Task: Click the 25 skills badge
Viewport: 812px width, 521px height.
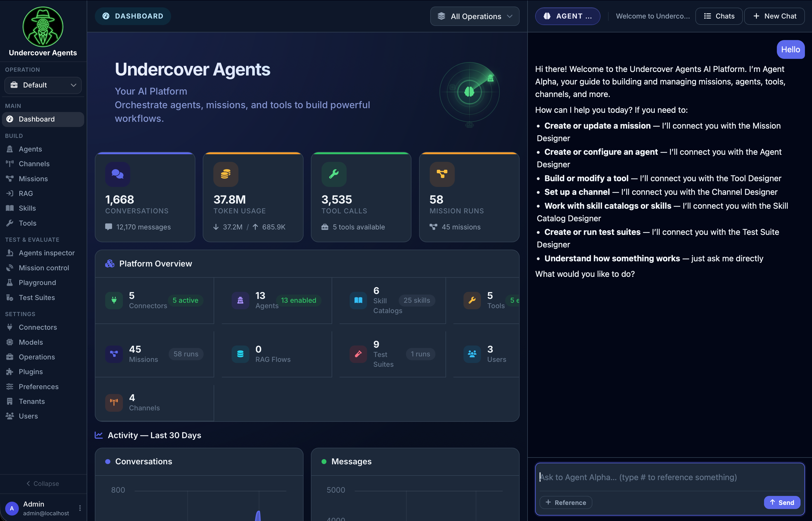Action: tap(417, 300)
